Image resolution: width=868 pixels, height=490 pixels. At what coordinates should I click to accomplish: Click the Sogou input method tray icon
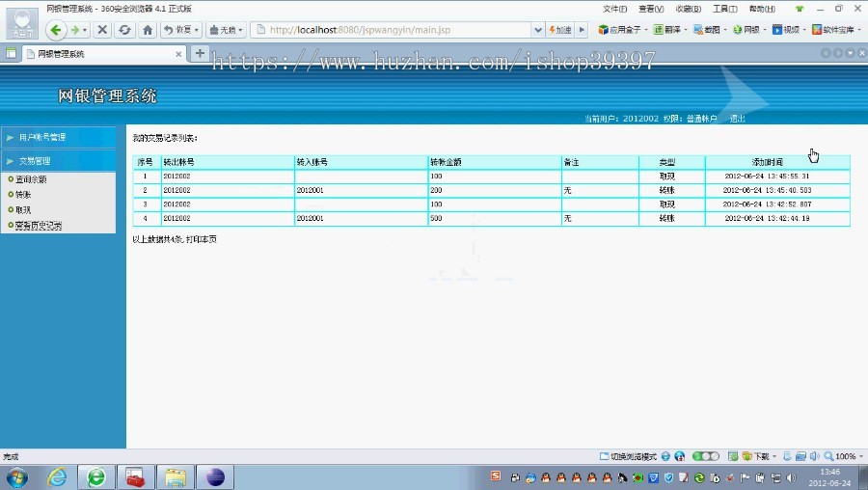pos(496,476)
